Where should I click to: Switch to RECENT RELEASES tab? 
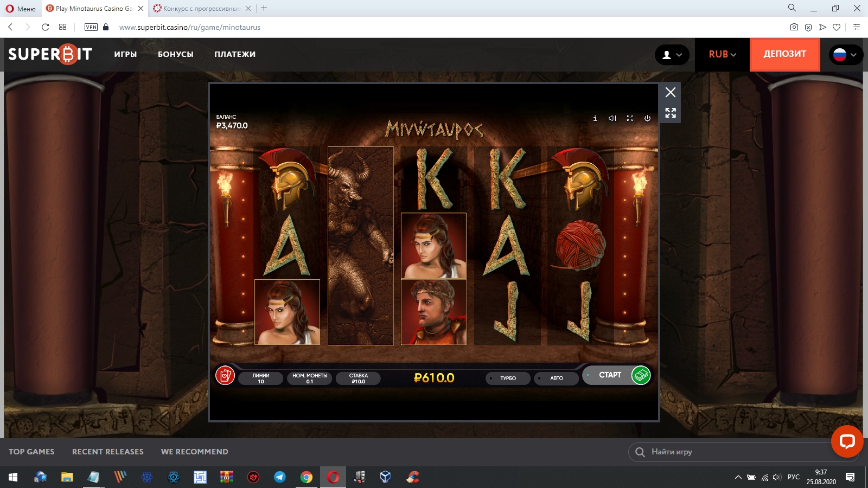point(108,452)
